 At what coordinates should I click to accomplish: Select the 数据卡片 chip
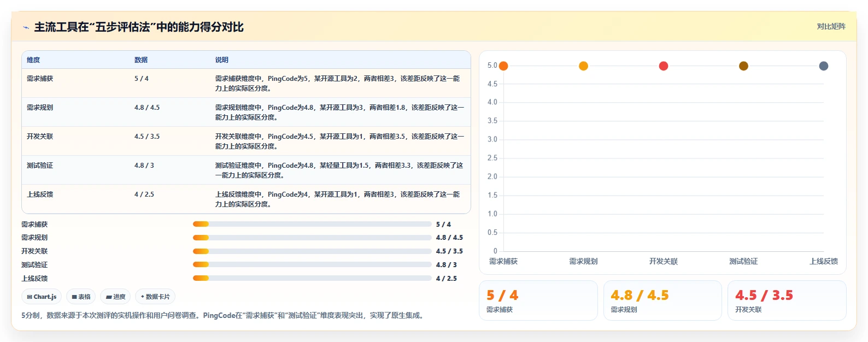pos(155,297)
